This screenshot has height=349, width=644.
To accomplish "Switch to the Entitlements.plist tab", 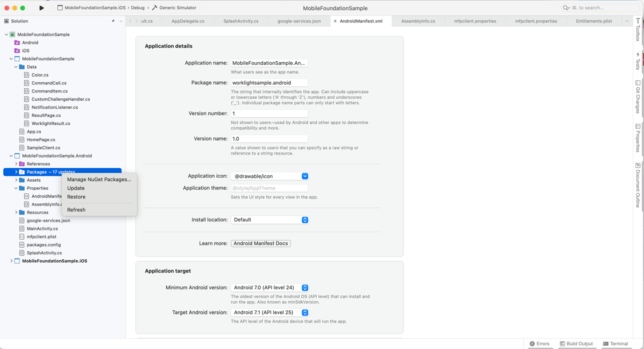I will [594, 21].
